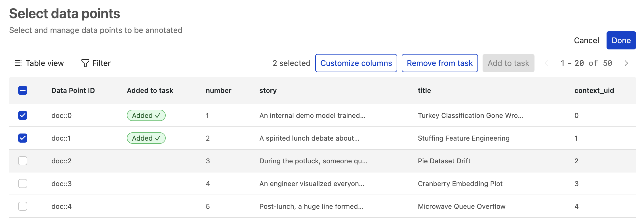Click the previous page left chevron
The height and width of the screenshot is (221, 644).
(546, 63)
